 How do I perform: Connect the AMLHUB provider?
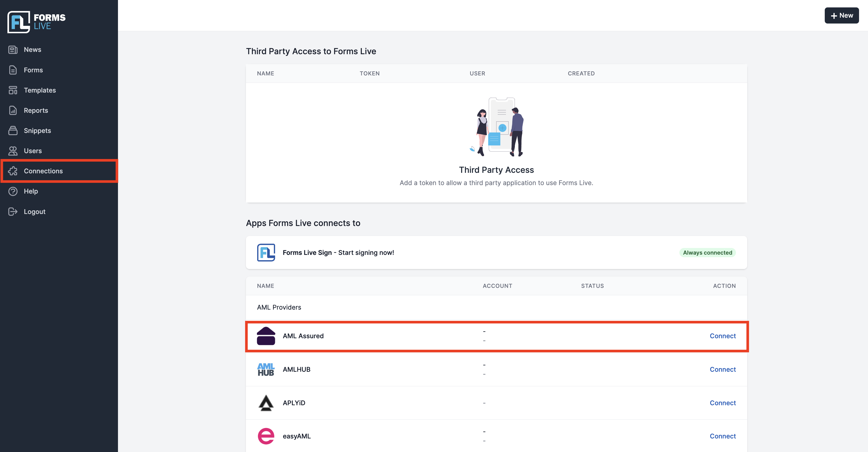[722, 369]
